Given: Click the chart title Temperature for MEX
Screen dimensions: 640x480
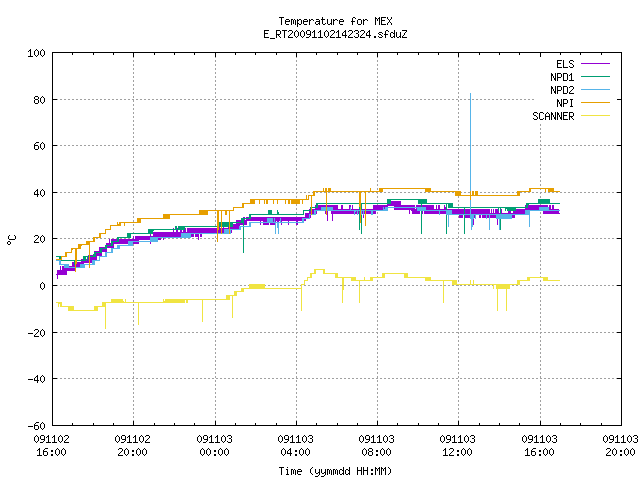Looking at the screenshot, I should pos(335,21).
